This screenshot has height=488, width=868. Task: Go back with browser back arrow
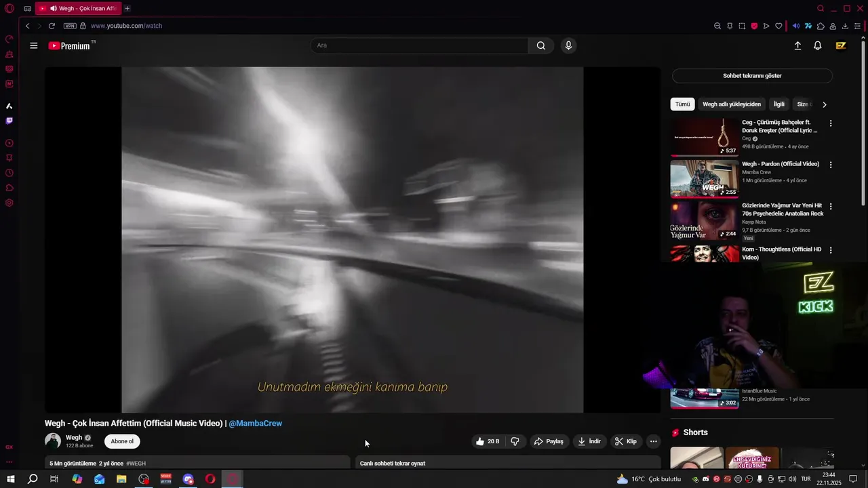pyautogui.click(x=27, y=26)
